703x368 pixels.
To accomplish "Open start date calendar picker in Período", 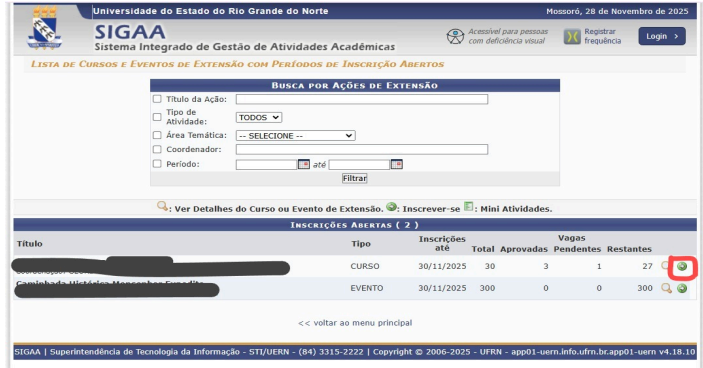I will [x=304, y=165].
